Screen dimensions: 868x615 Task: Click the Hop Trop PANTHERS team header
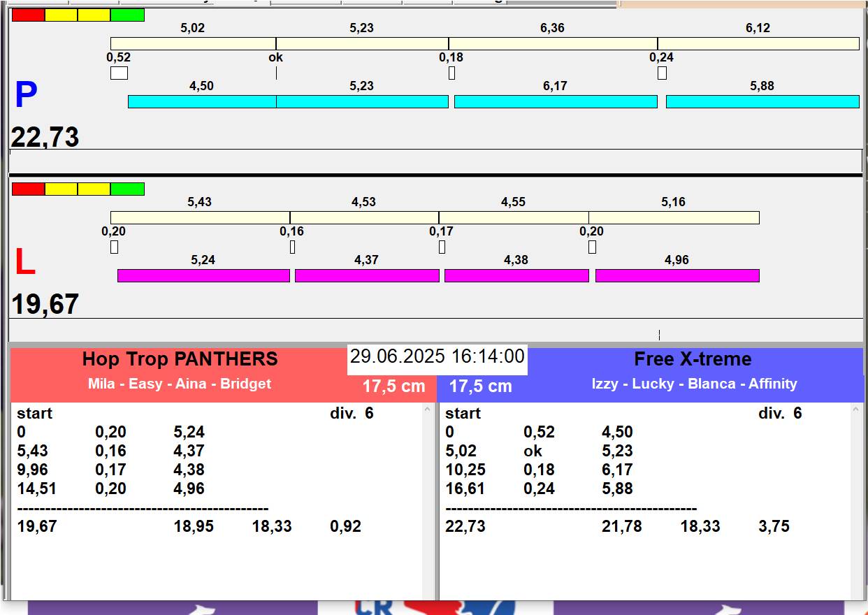(180, 359)
